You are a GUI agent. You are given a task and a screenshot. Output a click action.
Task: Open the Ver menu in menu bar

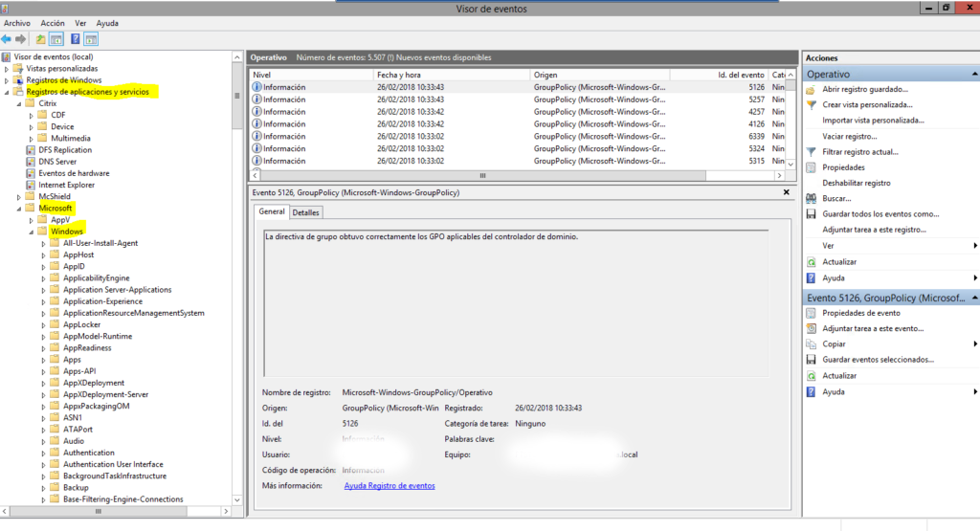pos(80,23)
